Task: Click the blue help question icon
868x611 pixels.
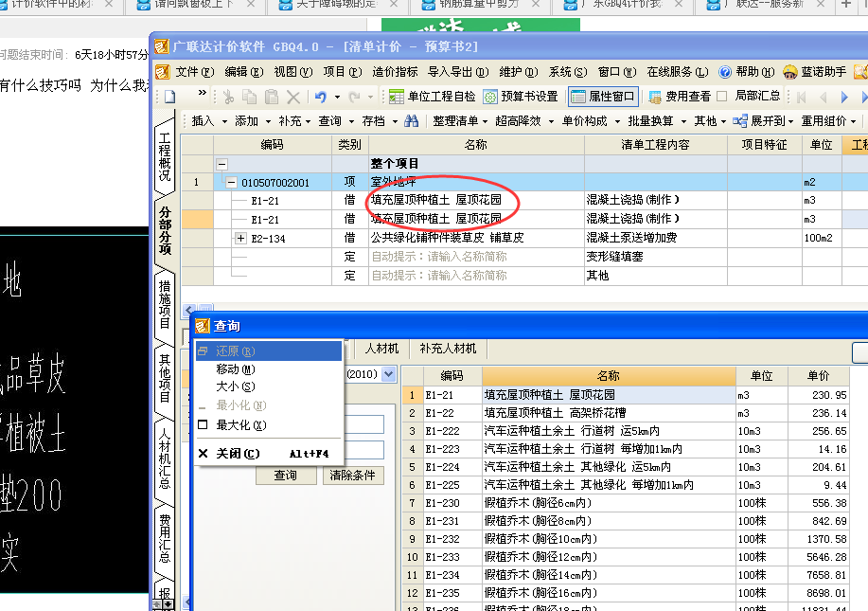Action: pos(725,72)
